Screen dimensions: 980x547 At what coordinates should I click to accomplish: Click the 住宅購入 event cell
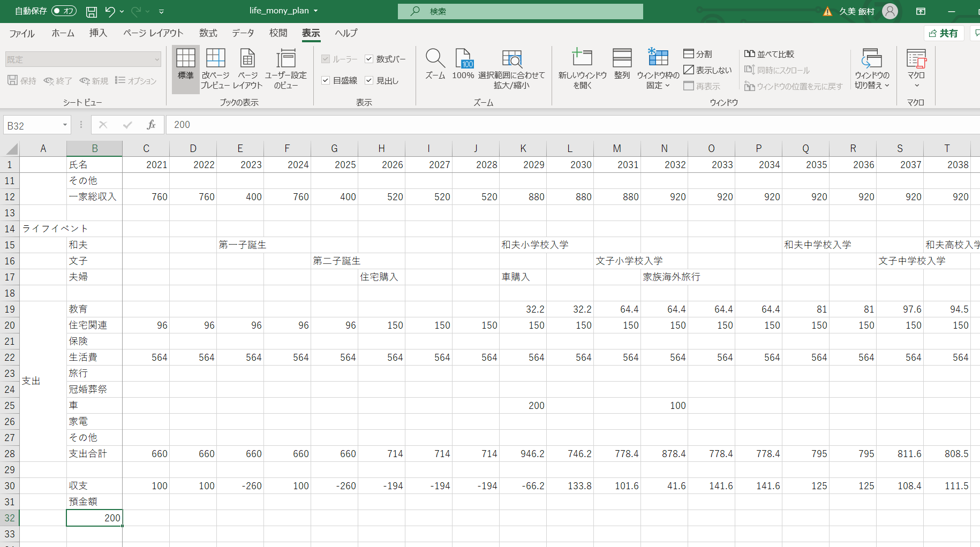click(x=381, y=277)
